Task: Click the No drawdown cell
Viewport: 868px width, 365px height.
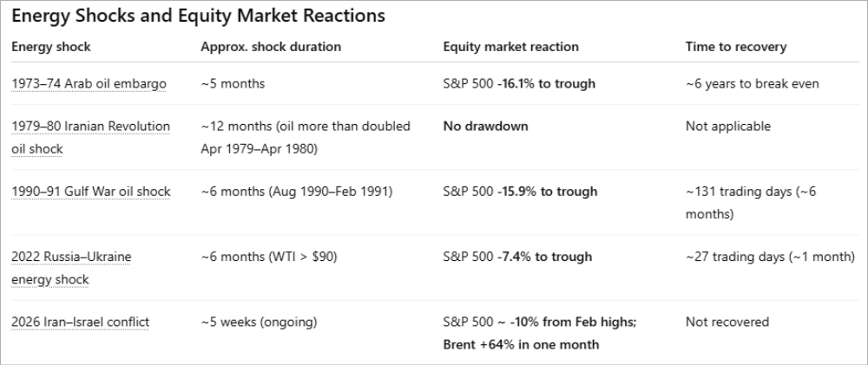Action: (485, 127)
